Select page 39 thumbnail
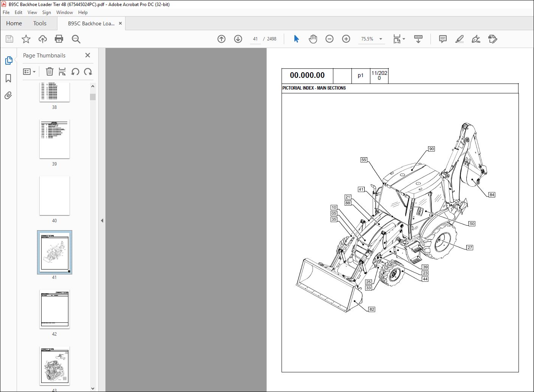This screenshot has width=534, height=392. (54, 139)
